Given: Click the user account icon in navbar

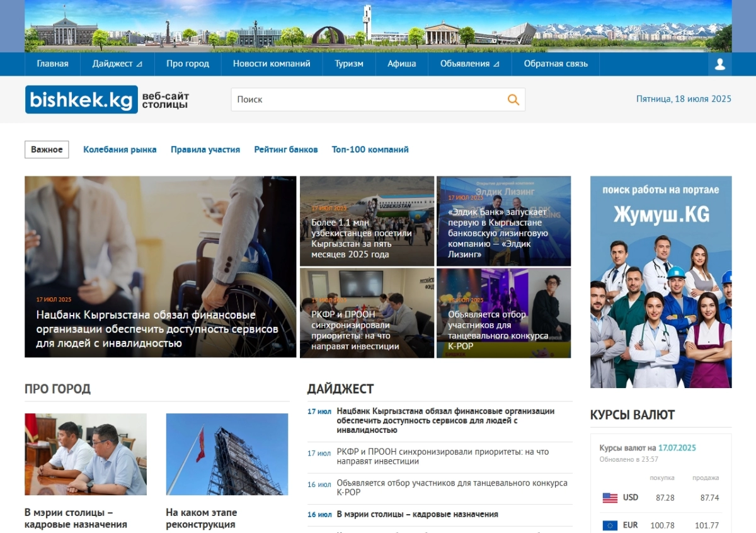Looking at the screenshot, I should (x=720, y=64).
